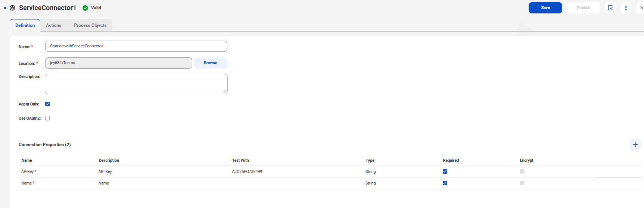The height and width of the screenshot is (208, 644).
Task: Click the Required column header
Action: tap(451, 160)
